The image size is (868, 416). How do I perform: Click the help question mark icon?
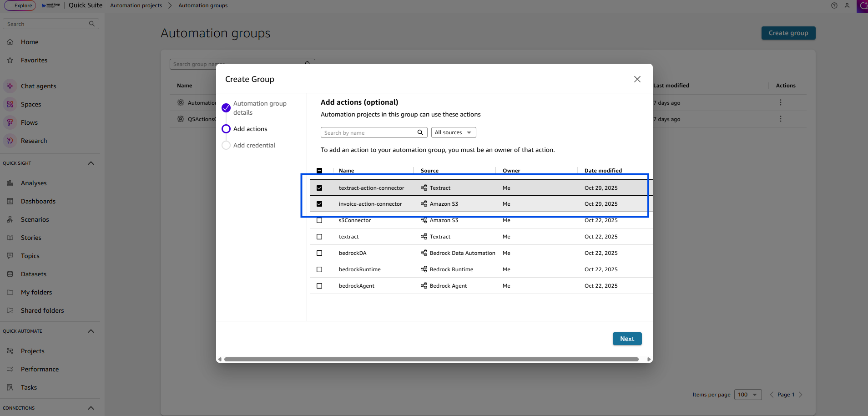pyautogui.click(x=834, y=5)
